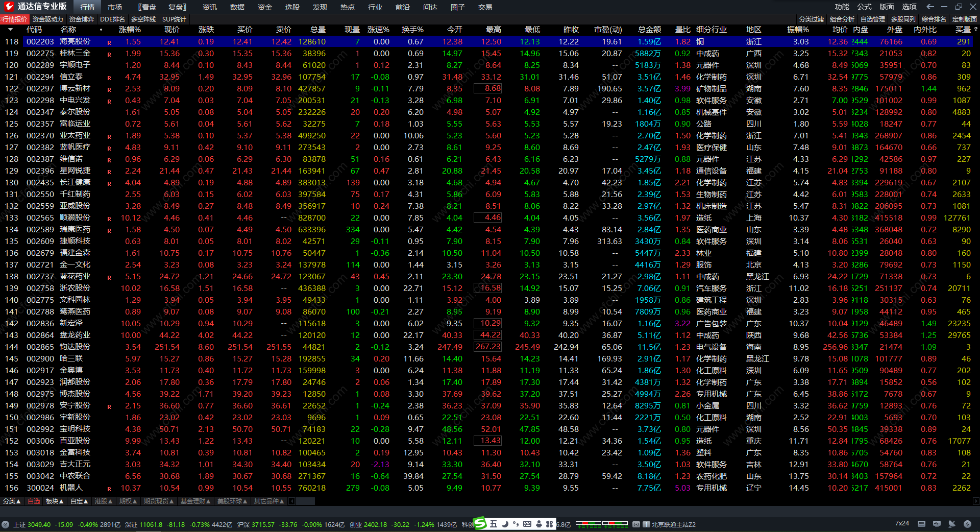The width and height of the screenshot is (980, 532).
Task: Click the question mark help icon in header
Action: click(976, 30)
